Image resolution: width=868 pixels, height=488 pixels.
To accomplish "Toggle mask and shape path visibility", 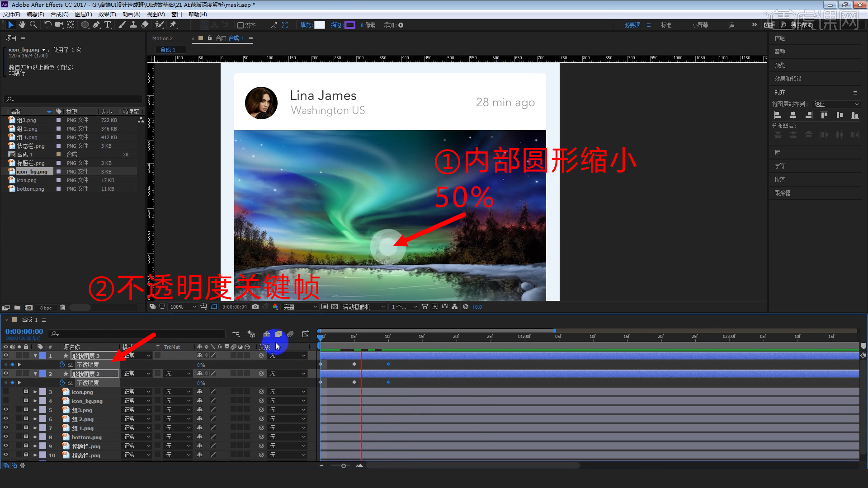I will click(214, 307).
